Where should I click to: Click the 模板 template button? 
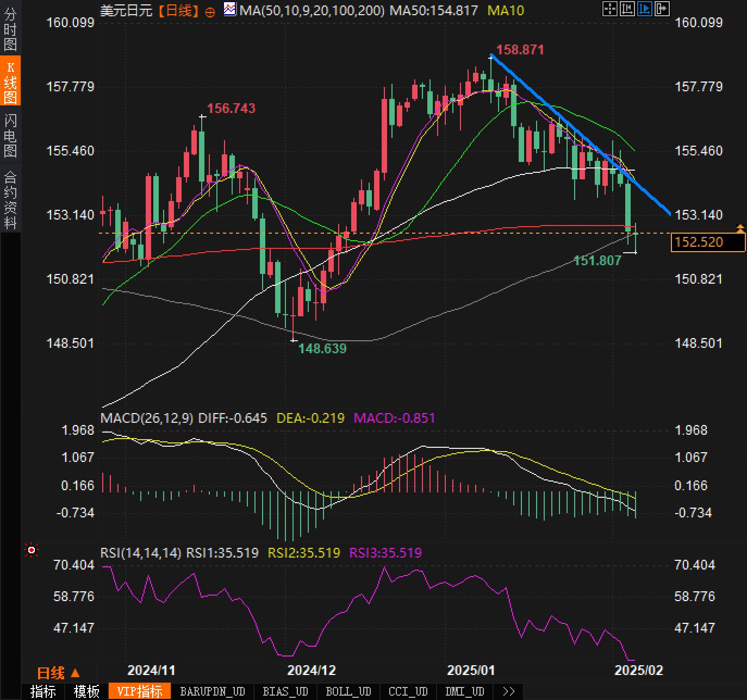click(86, 691)
